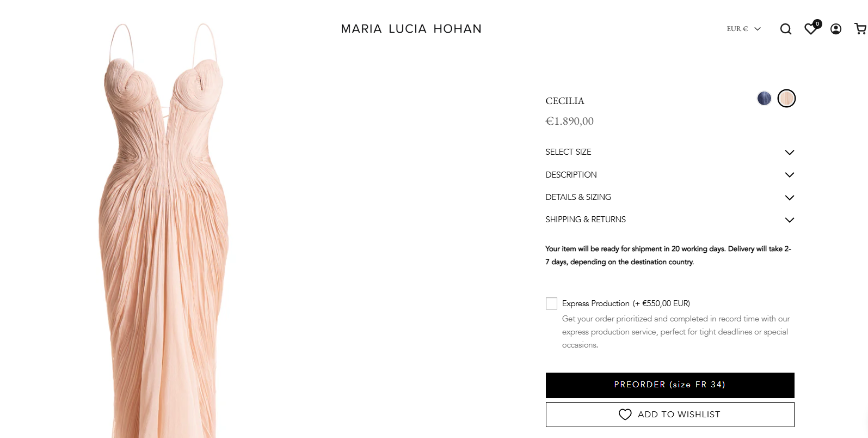The image size is (868, 438).
Task: Expand the Shipping & Returns chevron
Action: [790, 220]
